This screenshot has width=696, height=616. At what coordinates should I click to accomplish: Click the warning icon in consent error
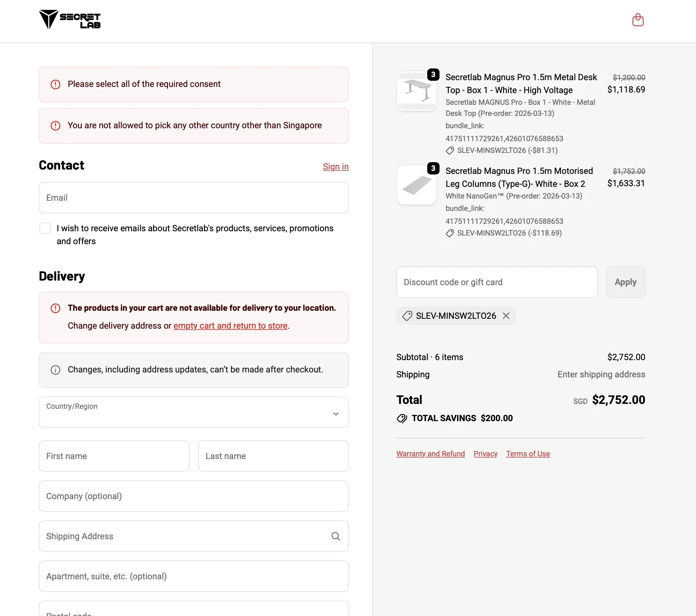tap(55, 84)
